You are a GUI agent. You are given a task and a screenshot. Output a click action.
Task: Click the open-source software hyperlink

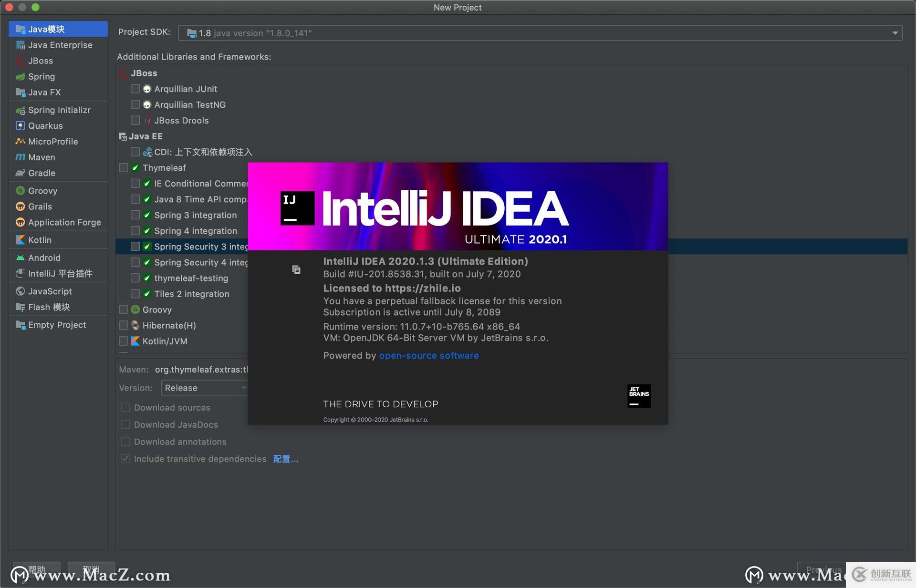(x=428, y=354)
